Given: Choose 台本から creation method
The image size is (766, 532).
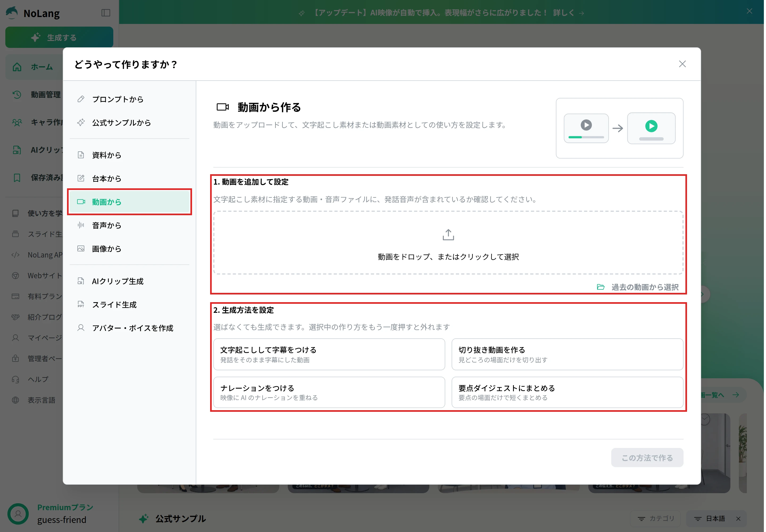Looking at the screenshot, I should pos(129,178).
